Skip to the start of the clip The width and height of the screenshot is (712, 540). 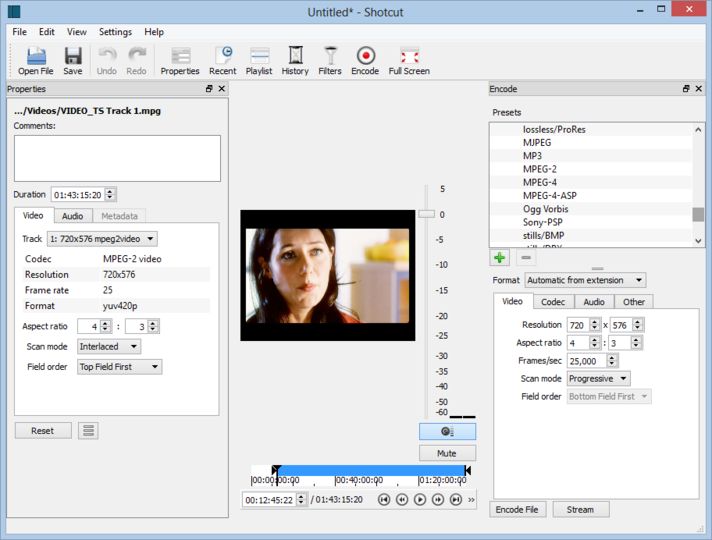click(x=384, y=500)
